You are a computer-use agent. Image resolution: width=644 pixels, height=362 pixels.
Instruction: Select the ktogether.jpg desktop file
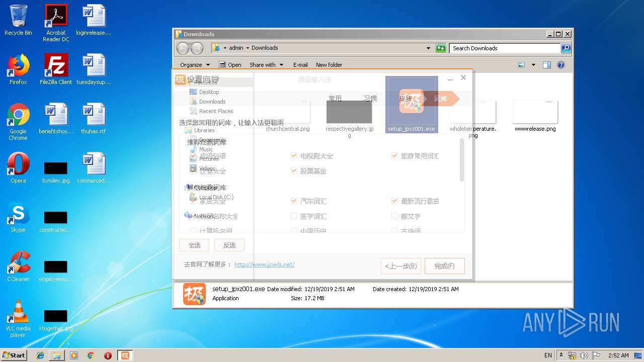coord(56,320)
